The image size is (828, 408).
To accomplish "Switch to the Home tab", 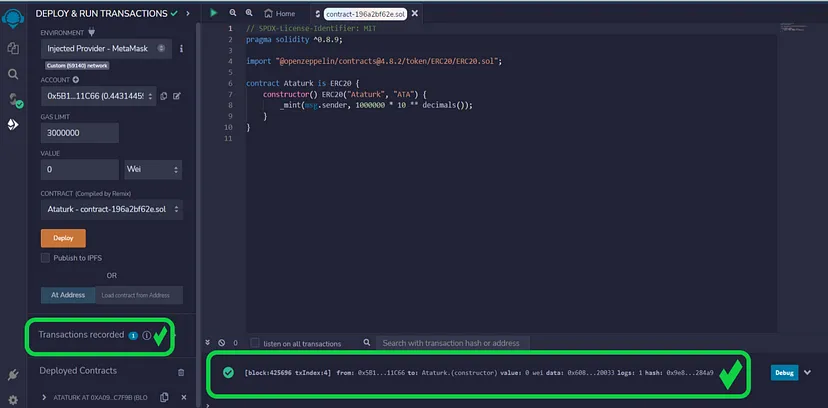I will point(279,13).
